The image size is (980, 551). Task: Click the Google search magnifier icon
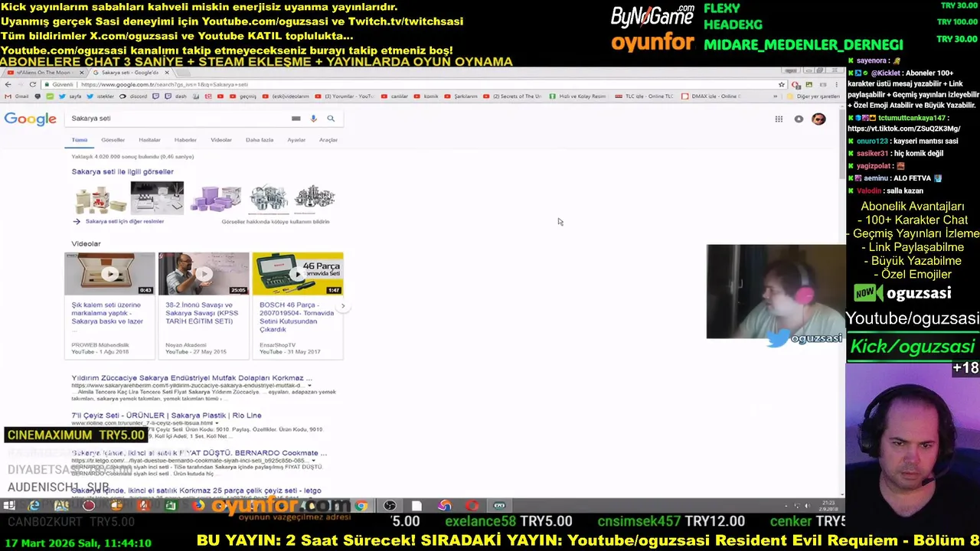tap(331, 119)
